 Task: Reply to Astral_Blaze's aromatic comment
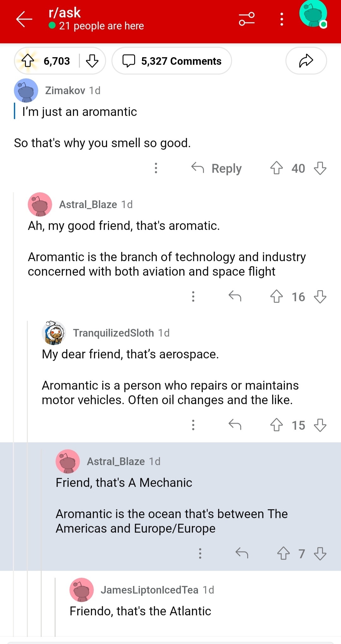coord(235,296)
